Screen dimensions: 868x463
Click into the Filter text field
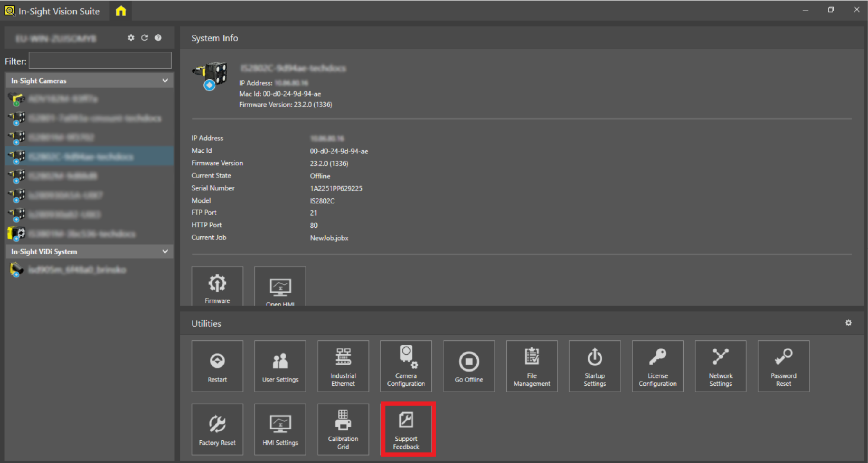[x=100, y=61]
